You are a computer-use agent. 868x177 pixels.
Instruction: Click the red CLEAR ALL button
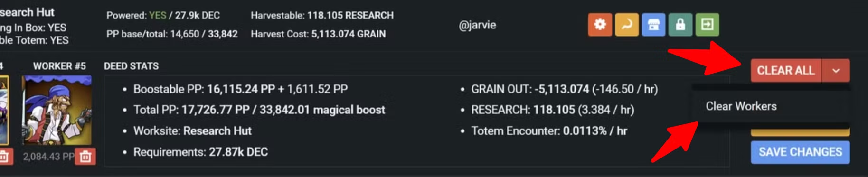(786, 71)
